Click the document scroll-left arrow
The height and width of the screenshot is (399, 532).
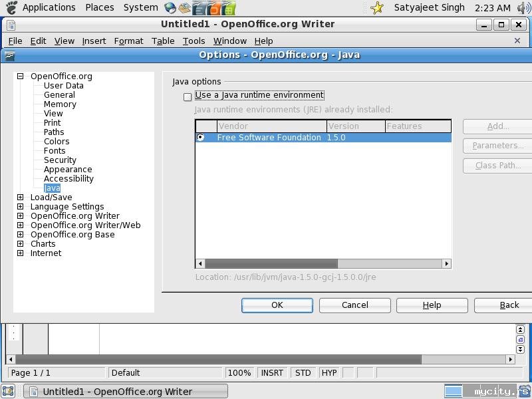[11, 359]
